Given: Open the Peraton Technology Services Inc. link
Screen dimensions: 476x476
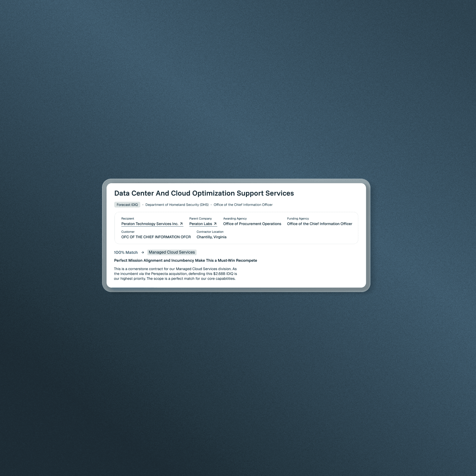Looking at the screenshot, I should pyautogui.click(x=150, y=224).
